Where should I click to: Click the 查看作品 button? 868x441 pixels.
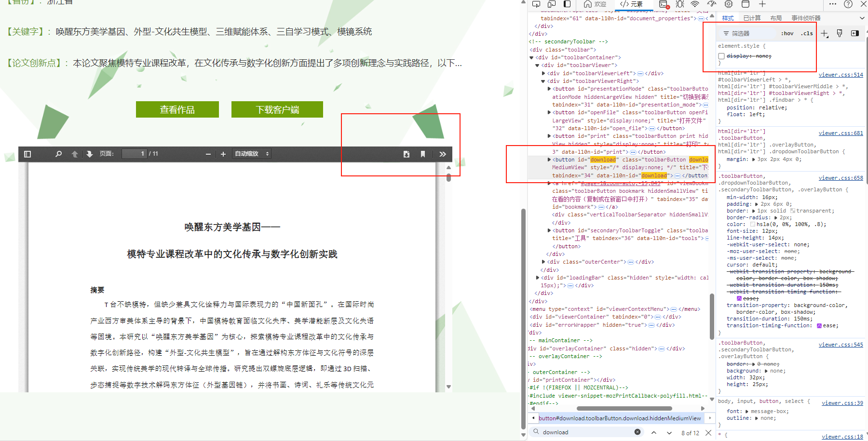[x=177, y=109]
